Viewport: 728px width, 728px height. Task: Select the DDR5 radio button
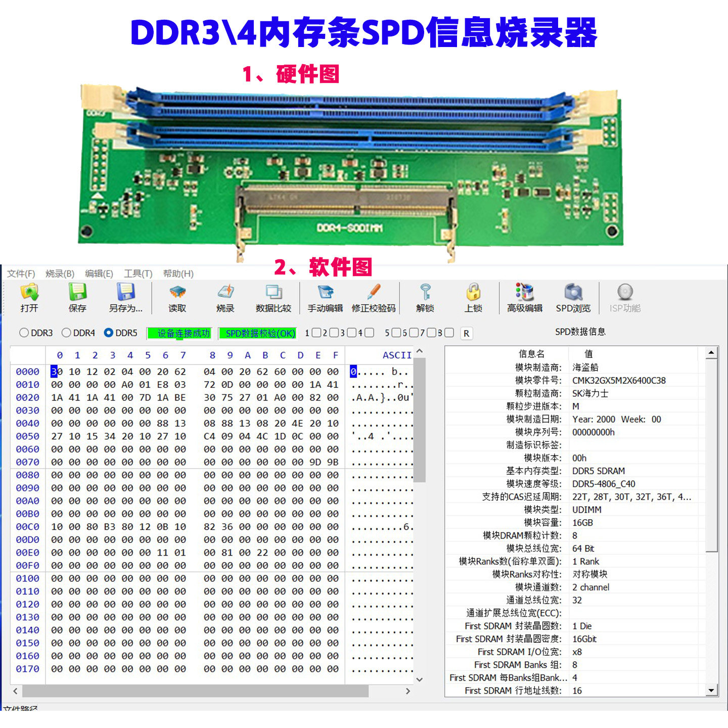(x=108, y=333)
